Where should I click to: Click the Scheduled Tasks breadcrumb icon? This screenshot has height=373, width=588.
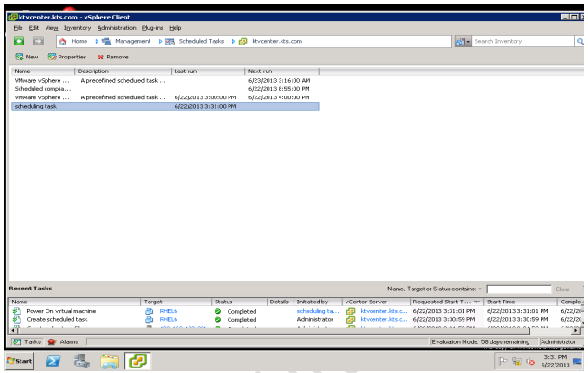pos(170,41)
